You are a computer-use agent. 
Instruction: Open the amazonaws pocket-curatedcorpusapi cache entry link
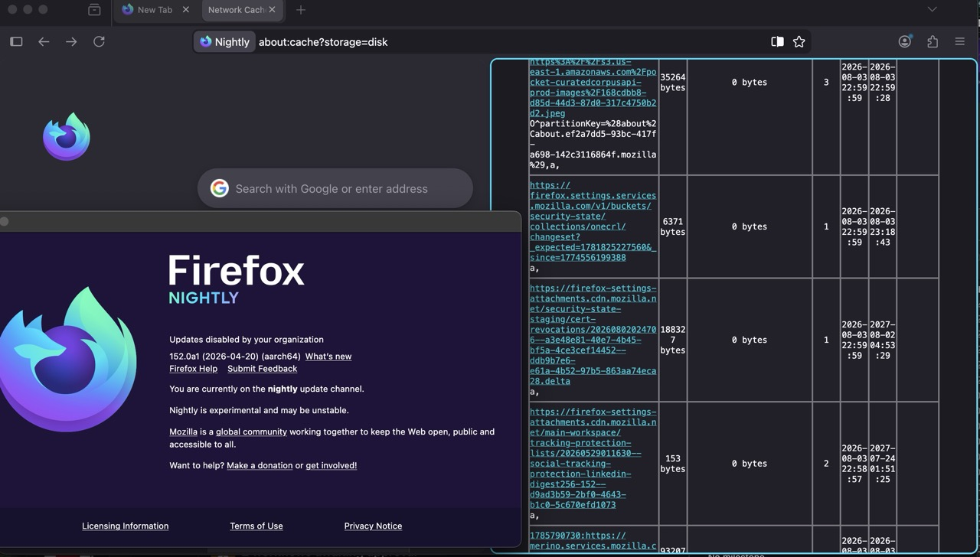point(593,87)
